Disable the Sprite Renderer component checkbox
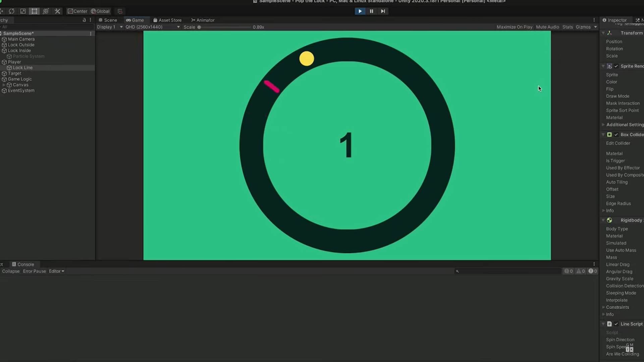 click(616, 66)
